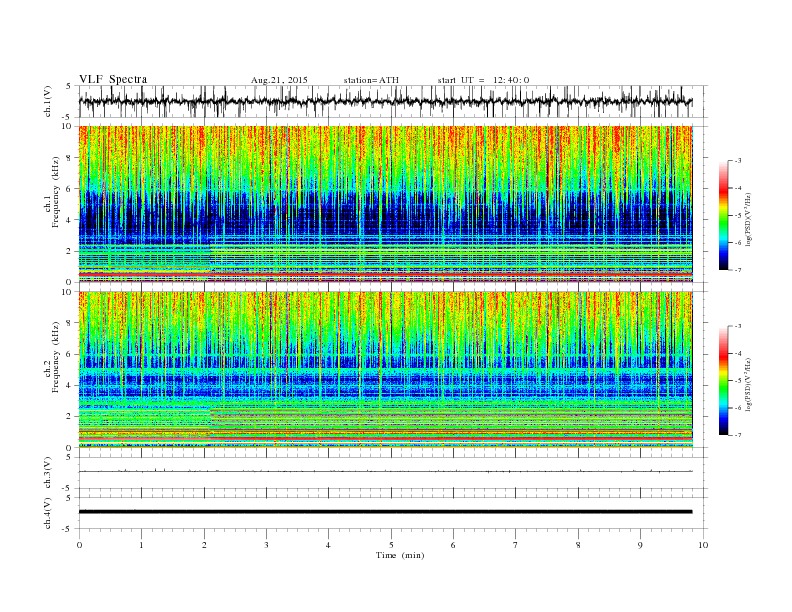The height and width of the screenshot is (612, 792).
Task: Click the "6" tick label on the time axis
Action: 453,545
